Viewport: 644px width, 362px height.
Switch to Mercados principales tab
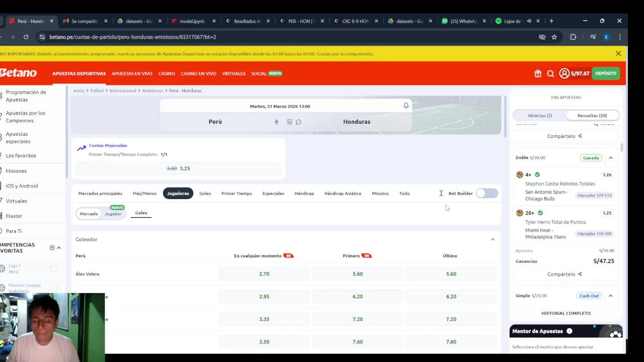point(100,193)
